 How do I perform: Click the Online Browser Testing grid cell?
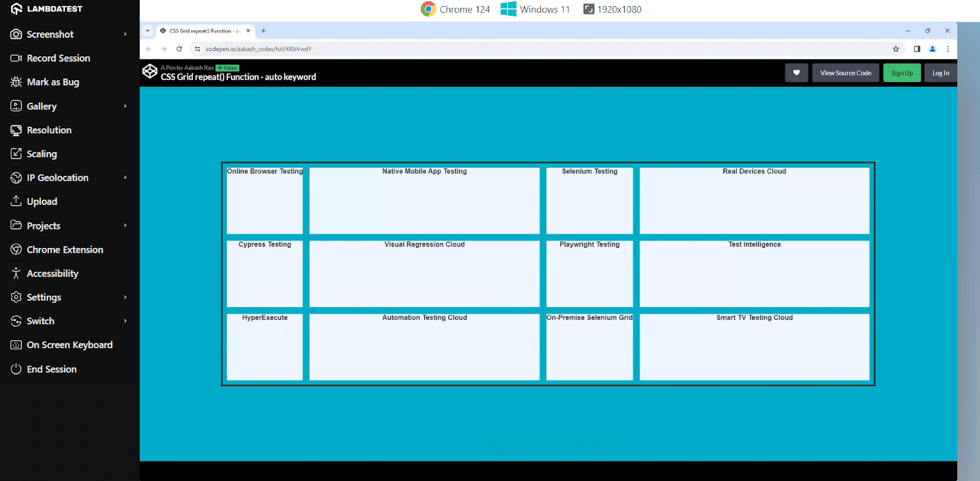tap(265, 201)
